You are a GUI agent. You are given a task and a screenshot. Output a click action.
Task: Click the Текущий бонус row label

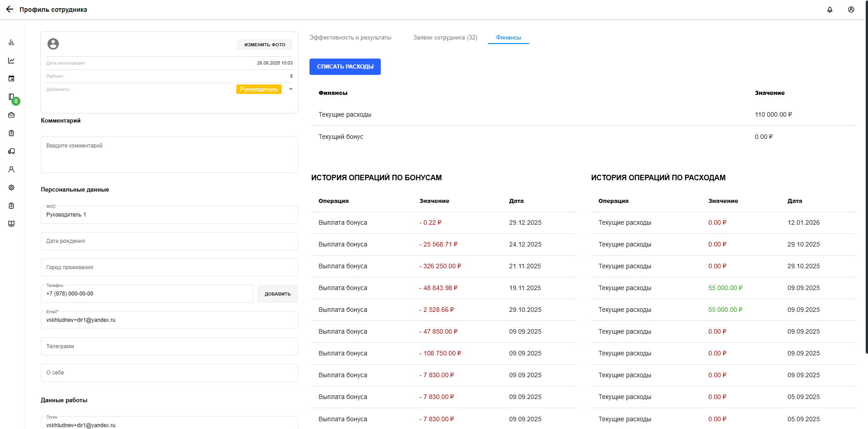[341, 137]
